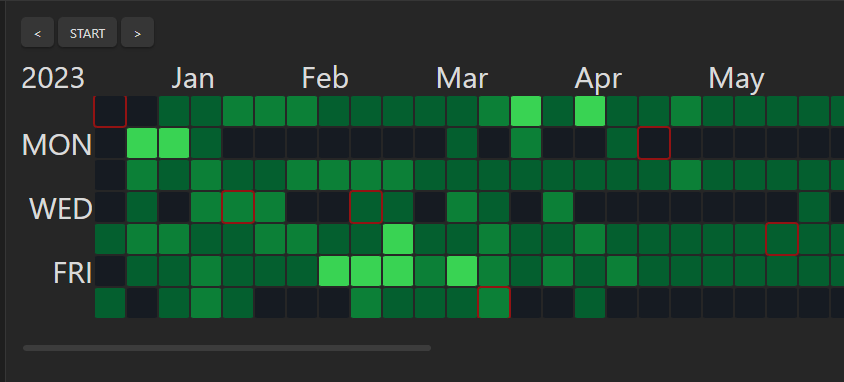Select the red-outlined cell in the top row

[110, 111]
